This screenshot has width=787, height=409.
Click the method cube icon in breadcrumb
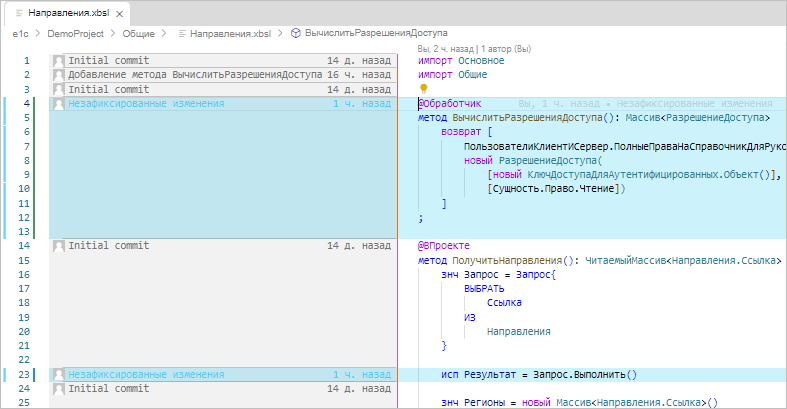[x=296, y=33]
